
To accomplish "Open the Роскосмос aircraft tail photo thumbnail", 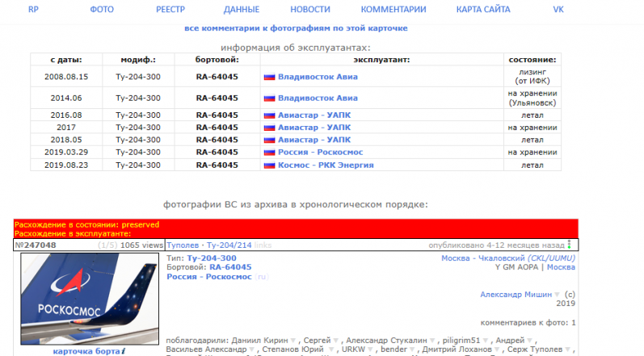I will point(84,299).
